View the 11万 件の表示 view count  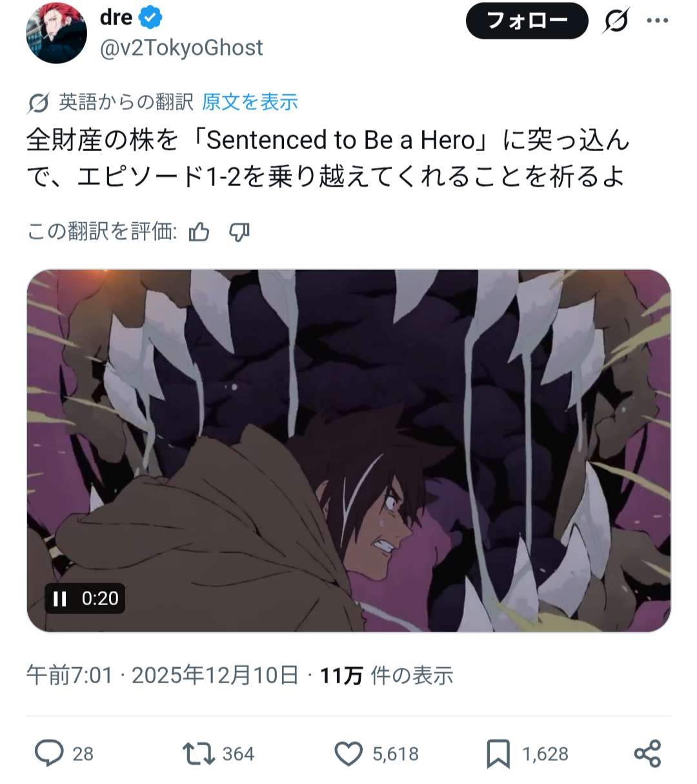387,675
